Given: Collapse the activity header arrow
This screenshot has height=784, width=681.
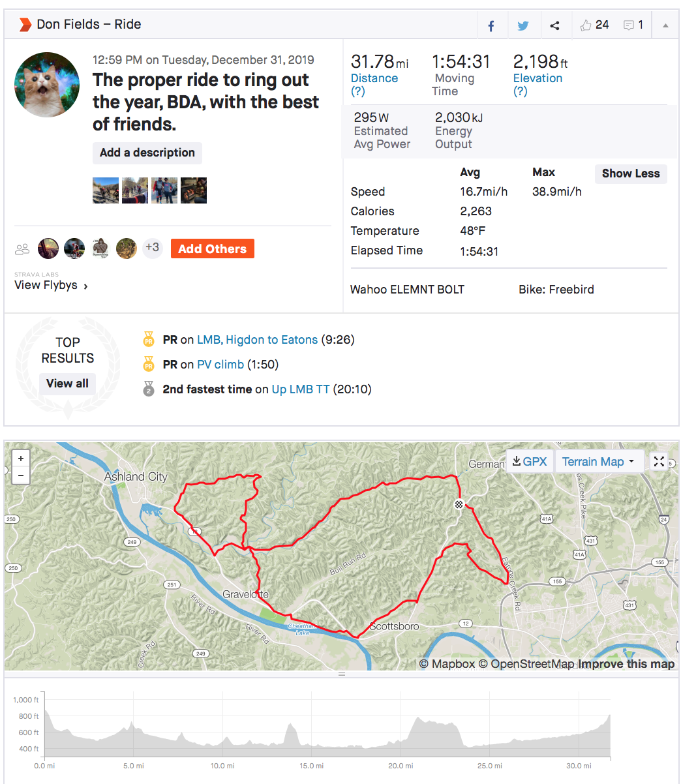Looking at the screenshot, I should [x=665, y=26].
